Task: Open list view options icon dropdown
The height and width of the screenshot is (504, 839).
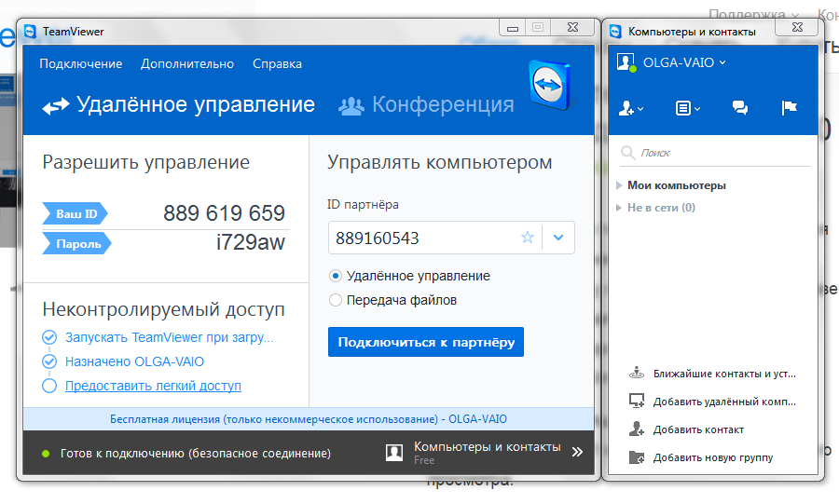Action: pos(688,108)
